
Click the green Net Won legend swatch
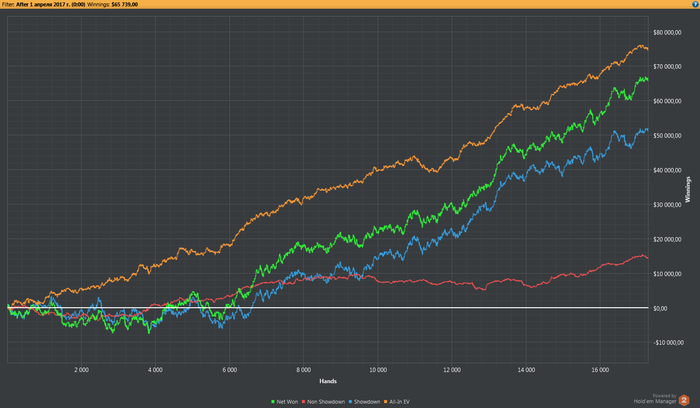click(273, 402)
